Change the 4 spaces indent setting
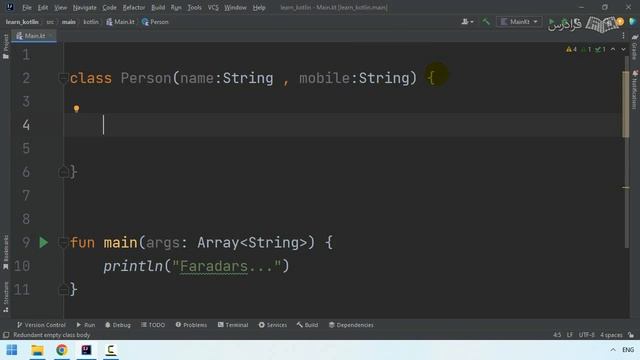The image size is (640, 360). coord(611,335)
